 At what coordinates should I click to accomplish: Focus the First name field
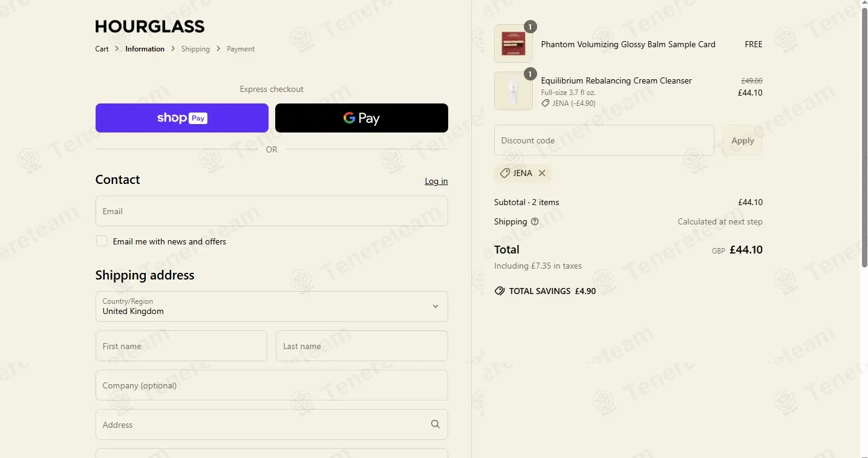tap(181, 346)
